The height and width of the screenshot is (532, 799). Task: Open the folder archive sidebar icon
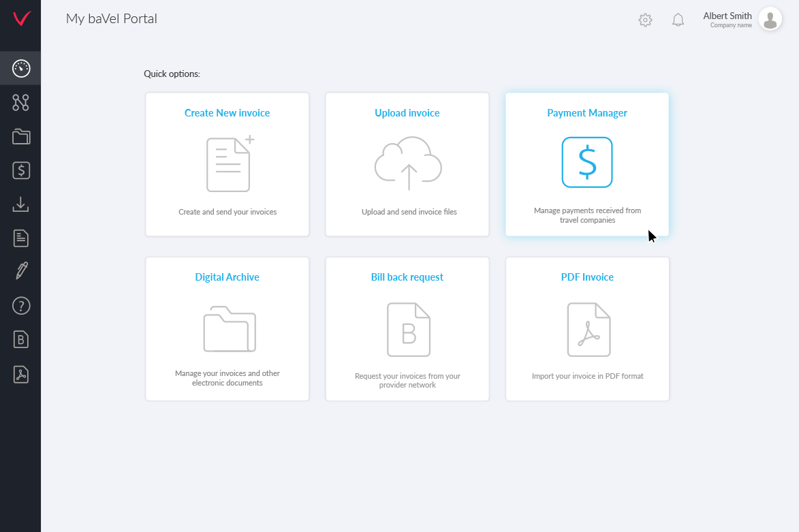[x=21, y=136]
